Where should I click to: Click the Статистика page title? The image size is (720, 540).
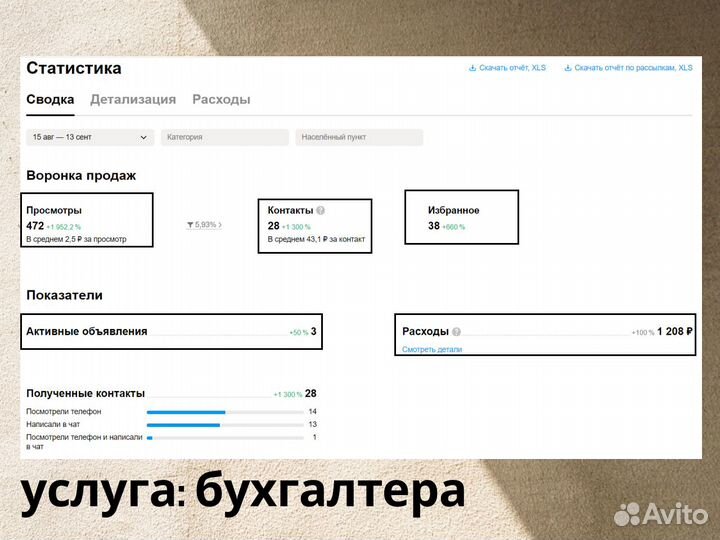(x=74, y=68)
